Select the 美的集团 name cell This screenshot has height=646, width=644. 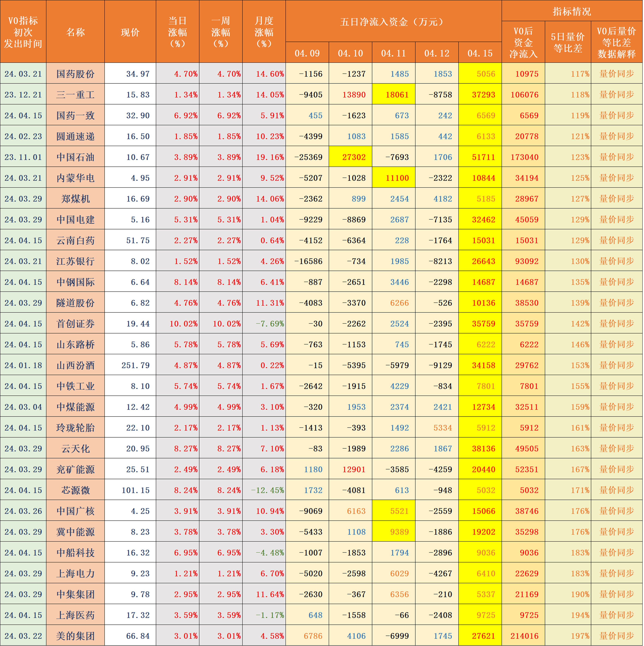click(76, 636)
